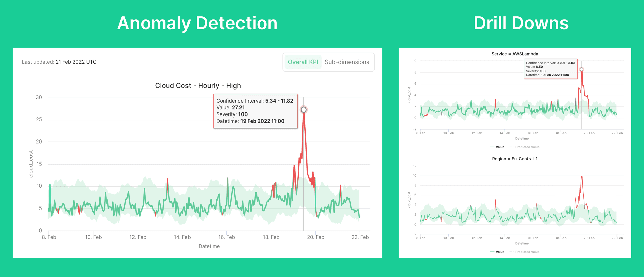
Task: Select the 8. Feb tick on main chart
Action: click(x=49, y=237)
